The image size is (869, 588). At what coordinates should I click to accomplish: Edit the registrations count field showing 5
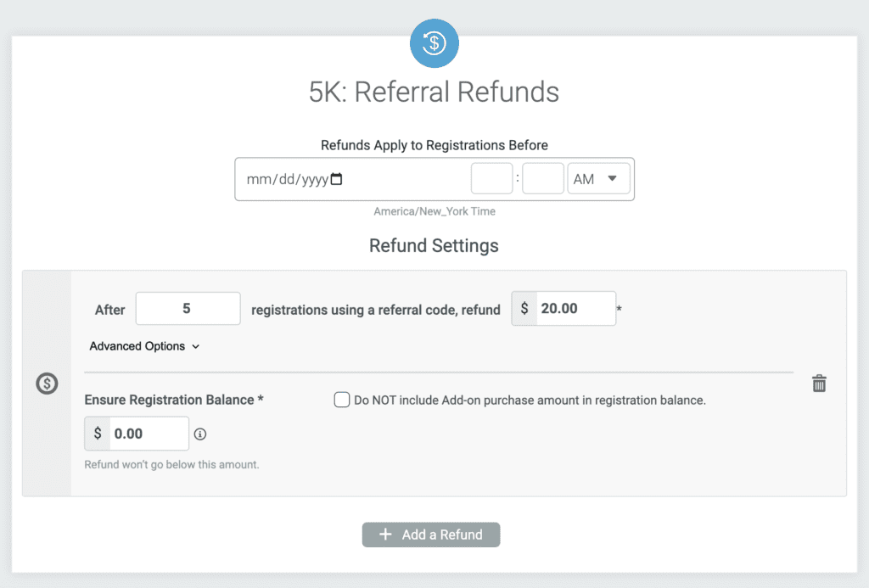(x=188, y=309)
